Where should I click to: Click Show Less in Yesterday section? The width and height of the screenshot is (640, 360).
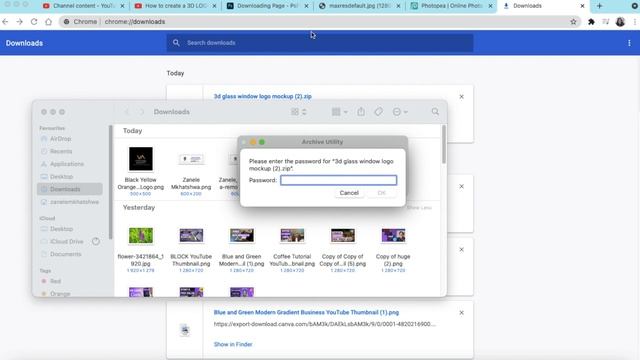[x=419, y=207]
